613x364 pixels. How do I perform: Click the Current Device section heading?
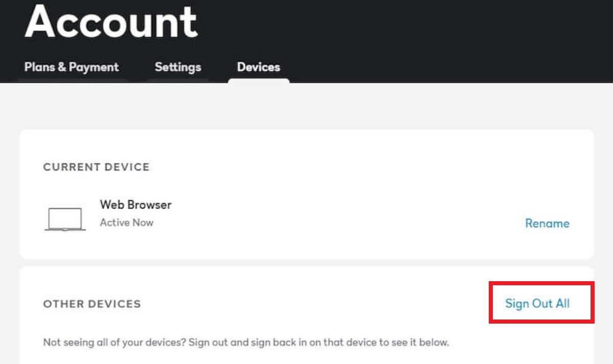(x=96, y=167)
